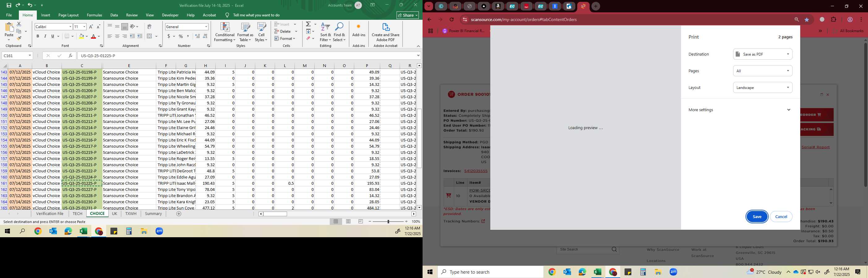Open Sort & Filter menu
Viewport: 868px width, 278px height.
pyautogui.click(x=325, y=32)
